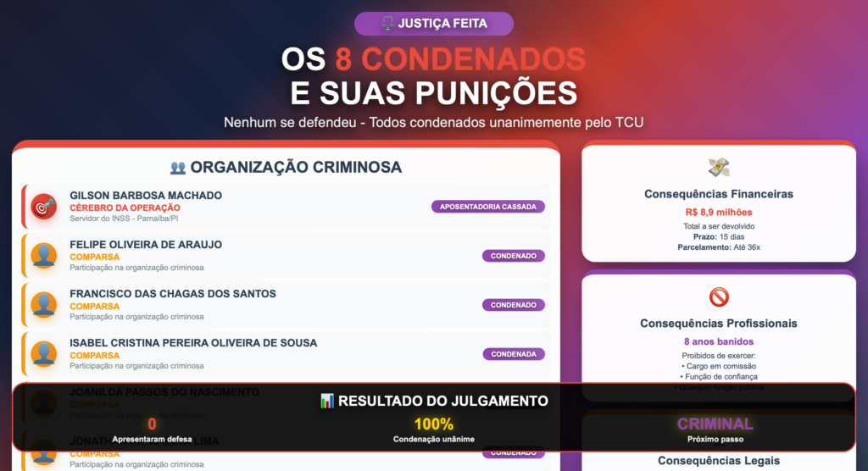Click the Condenada badge for Isabel Cristina
The height and width of the screenshot is (471, 868).
pos(513,354)
